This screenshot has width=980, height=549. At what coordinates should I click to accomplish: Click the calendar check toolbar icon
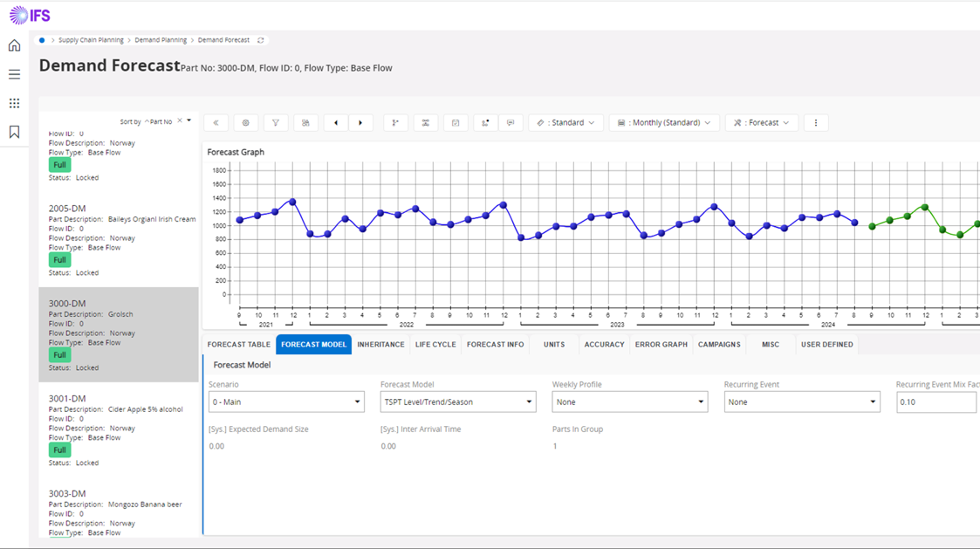tap(456, 122)
